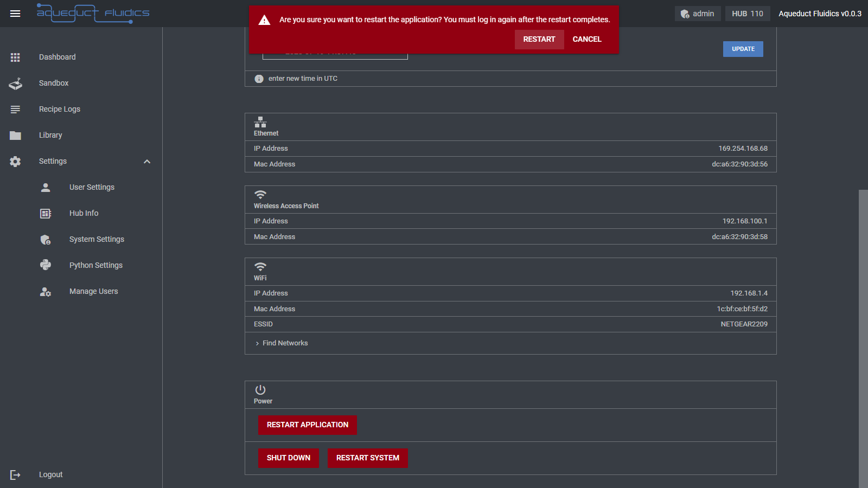This screenshot has height=488, width=868.
Task: Click the Hub Info icon
Action: click(46, 213)
